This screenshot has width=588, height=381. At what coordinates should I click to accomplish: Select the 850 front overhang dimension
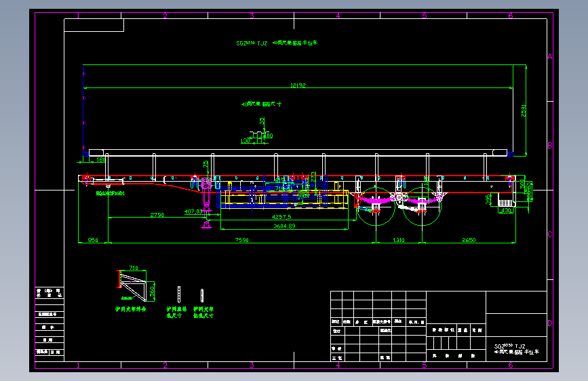[93, 240]
